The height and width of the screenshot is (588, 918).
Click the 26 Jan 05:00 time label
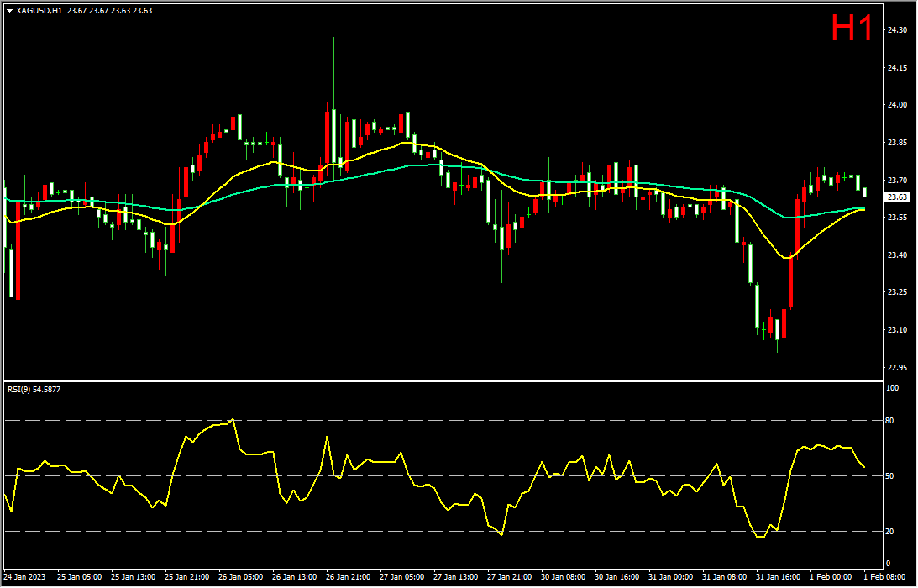click(240, 577)
